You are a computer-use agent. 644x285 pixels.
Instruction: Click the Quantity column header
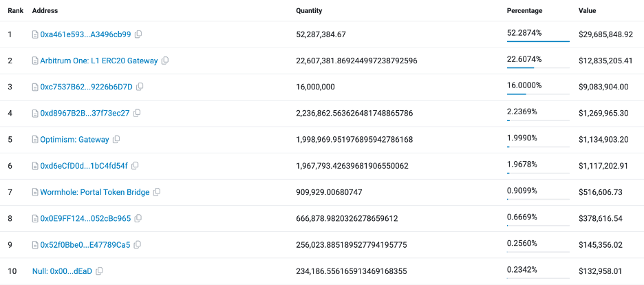point(309,11)
